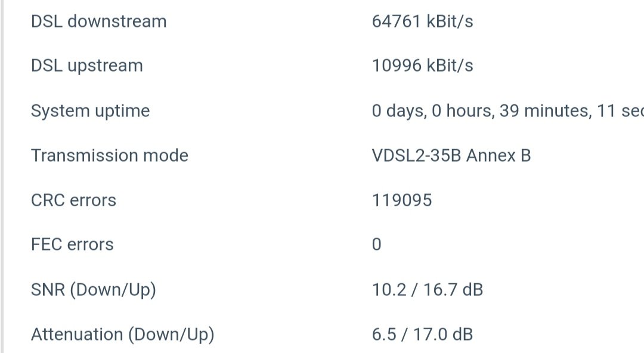
Task: Click the 10.2 / 16.7 dB SNR value
Action: (x=427, y=290)
